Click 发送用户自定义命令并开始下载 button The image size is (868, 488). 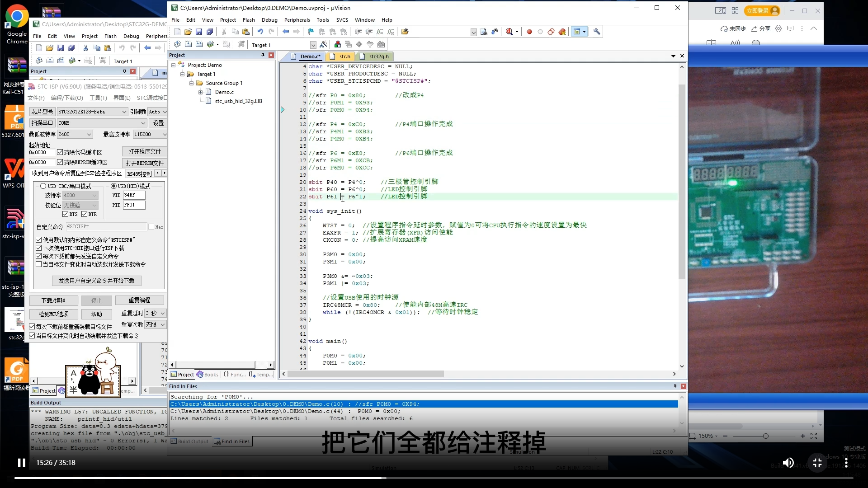[96, 281]
